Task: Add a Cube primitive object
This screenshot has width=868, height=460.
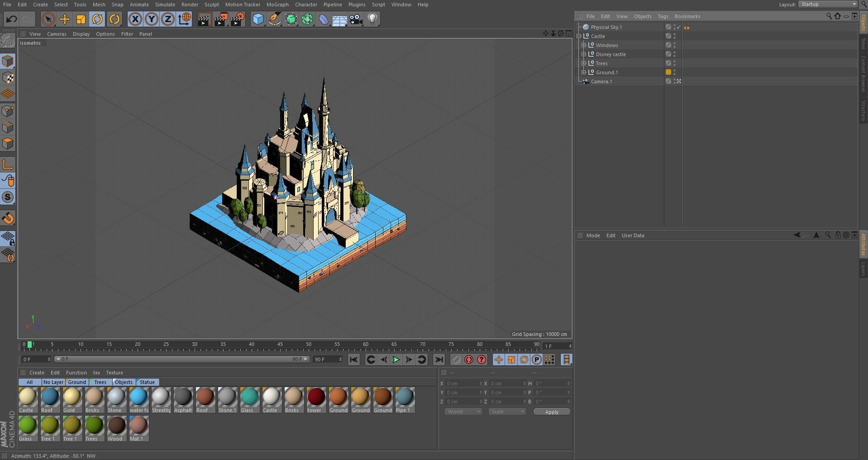Action: pyautogui.click(x=258, y=19)
